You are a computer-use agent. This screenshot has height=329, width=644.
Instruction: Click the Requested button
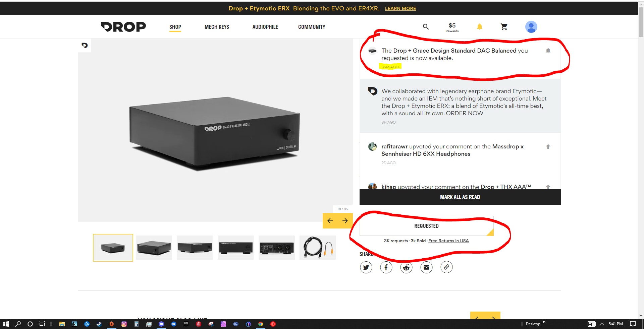point(426,226)
